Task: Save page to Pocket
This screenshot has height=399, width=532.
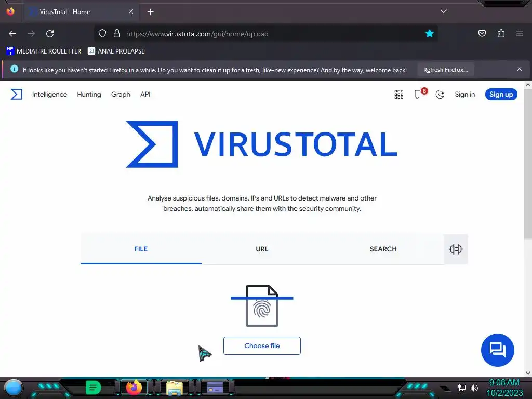Action: [482, 33]
